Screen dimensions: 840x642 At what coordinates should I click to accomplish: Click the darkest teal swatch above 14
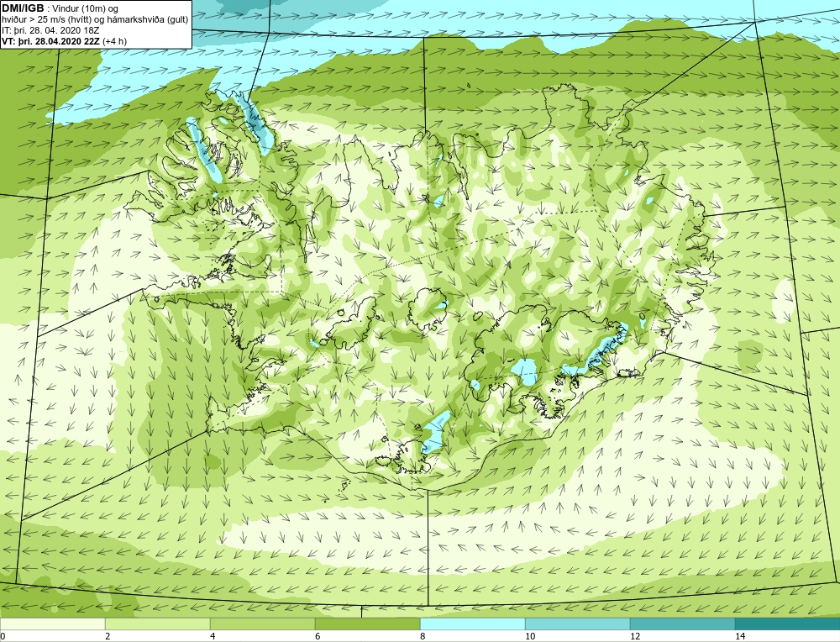pos(788,624)
